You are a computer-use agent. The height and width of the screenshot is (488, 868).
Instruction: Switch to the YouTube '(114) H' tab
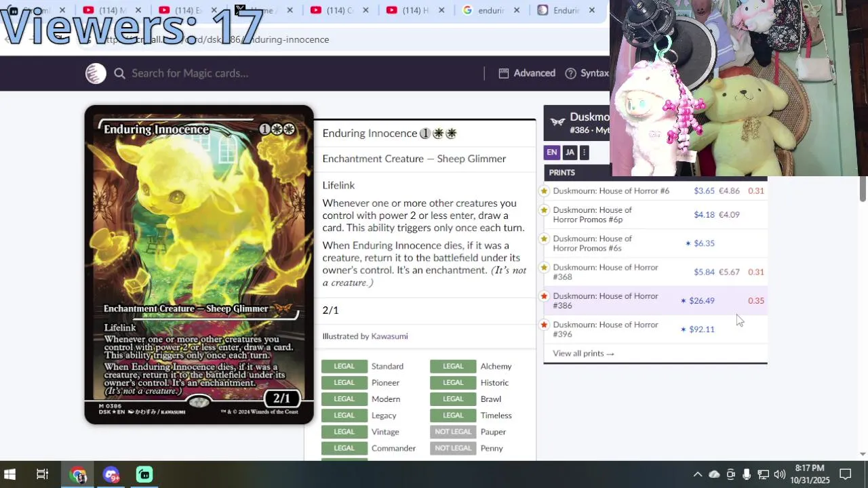point(414,10)
